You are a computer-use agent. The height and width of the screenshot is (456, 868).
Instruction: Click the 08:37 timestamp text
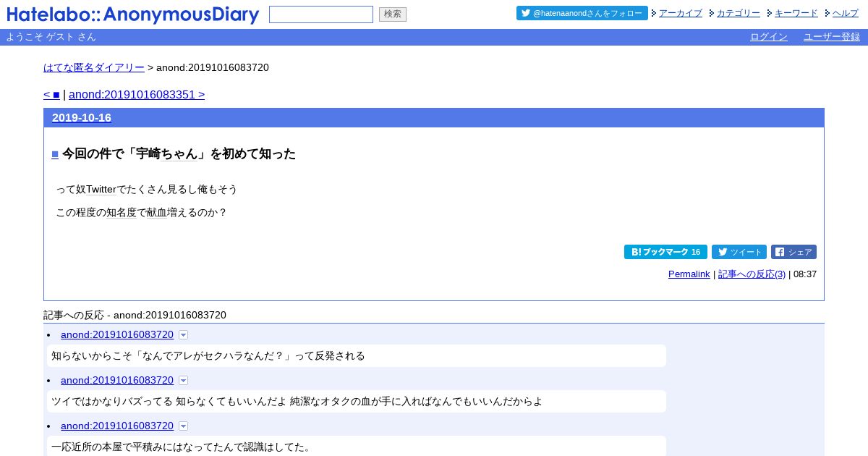pyautogui.click(x=805, y=274)
